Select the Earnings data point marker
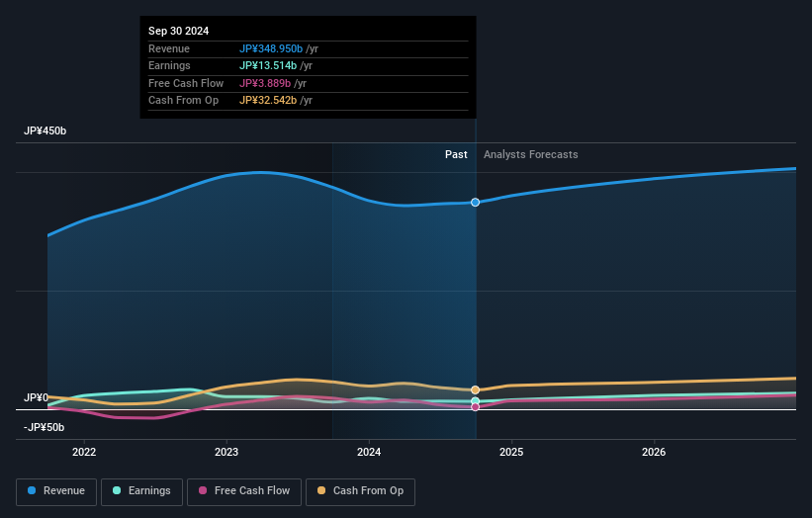This screenshot has height=518, width=812. [x=475, y=401]
